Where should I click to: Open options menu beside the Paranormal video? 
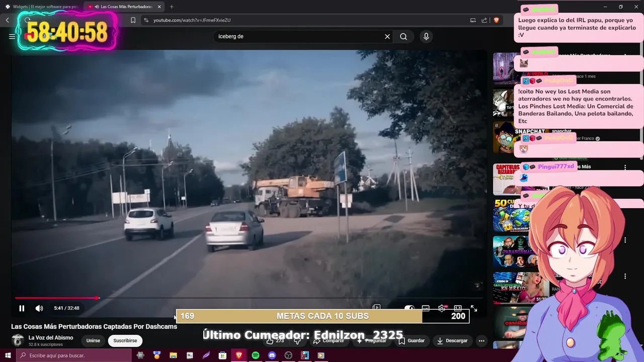pyautogui.click(x=625, y=240)
